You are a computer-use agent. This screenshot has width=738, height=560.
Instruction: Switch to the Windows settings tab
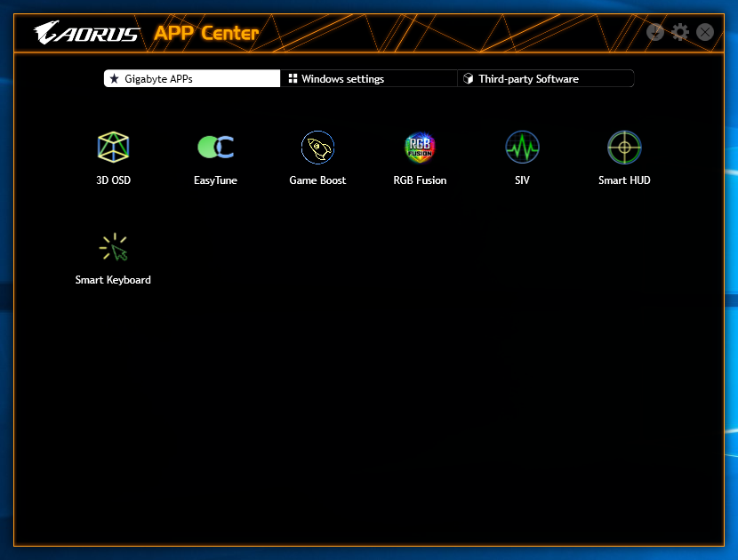coord(368,78)
